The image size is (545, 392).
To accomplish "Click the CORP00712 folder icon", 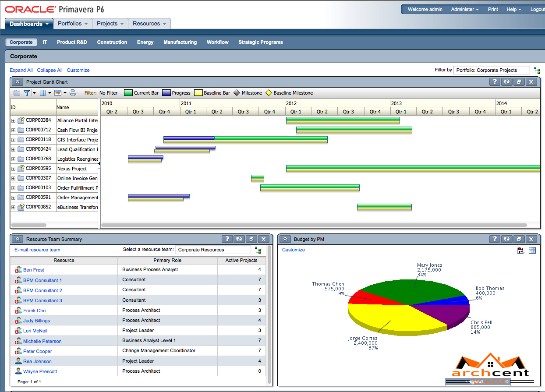I will (x=21, y=130).
